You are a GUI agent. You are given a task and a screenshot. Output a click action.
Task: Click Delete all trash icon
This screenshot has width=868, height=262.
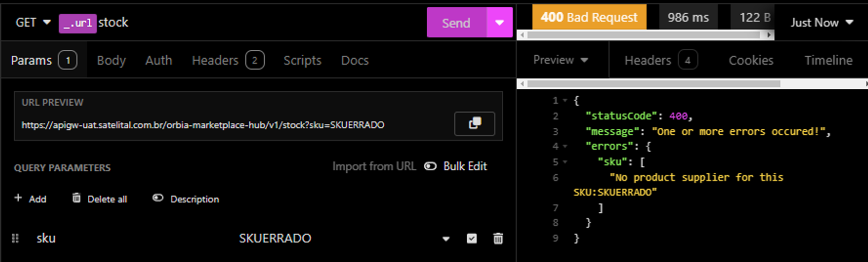(77, 198)
